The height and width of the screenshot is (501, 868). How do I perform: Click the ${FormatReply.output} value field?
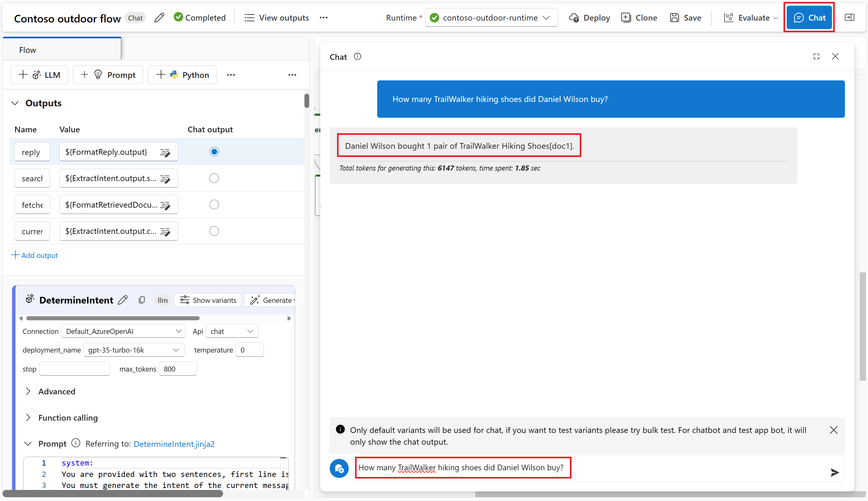pyautogui.click(x=118, y=152)
